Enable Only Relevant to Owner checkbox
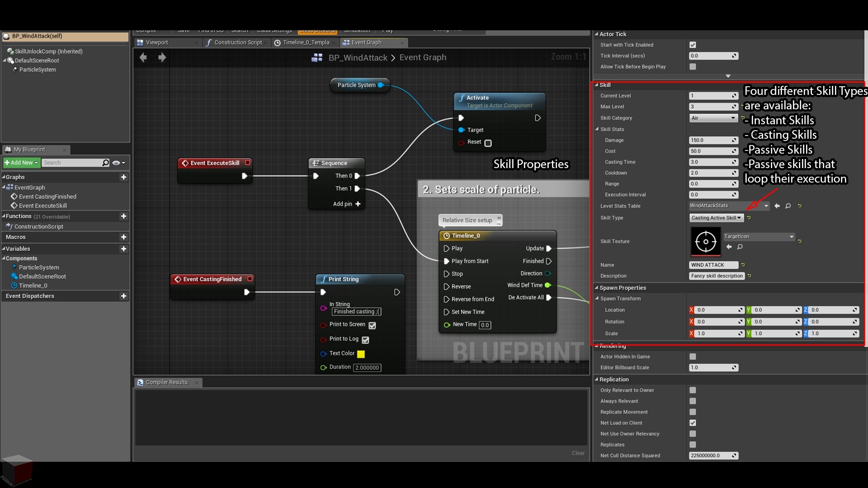The image size is (868, 488). click(693, 390)
